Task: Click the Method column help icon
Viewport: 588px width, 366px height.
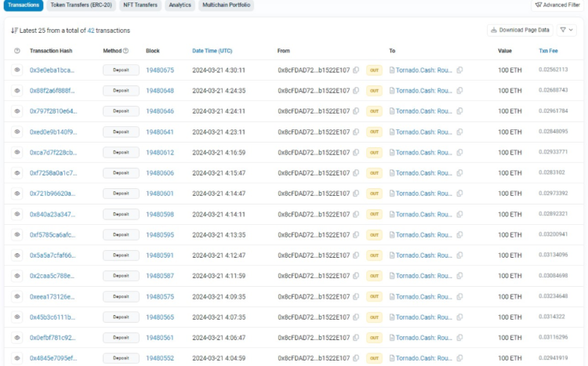Action: (126, 51)
